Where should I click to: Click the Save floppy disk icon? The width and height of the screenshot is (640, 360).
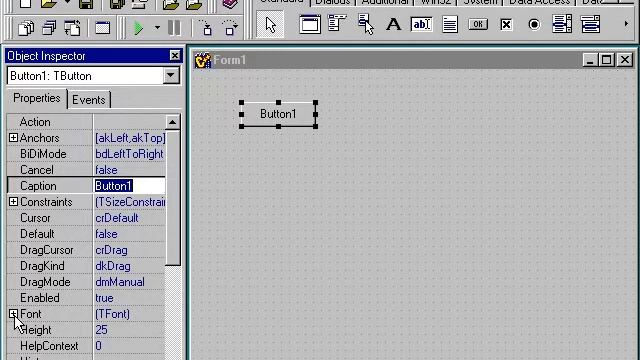[86, 4]
